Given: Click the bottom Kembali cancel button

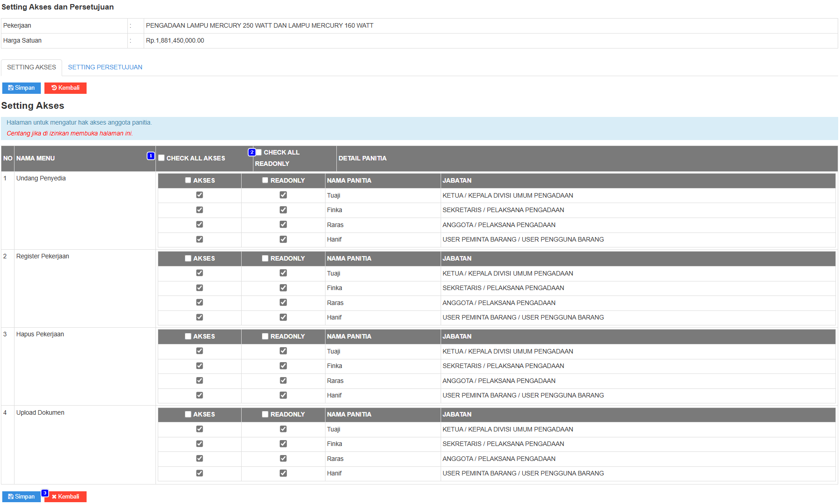Looking at the screenshot, I should click(65, 497).
